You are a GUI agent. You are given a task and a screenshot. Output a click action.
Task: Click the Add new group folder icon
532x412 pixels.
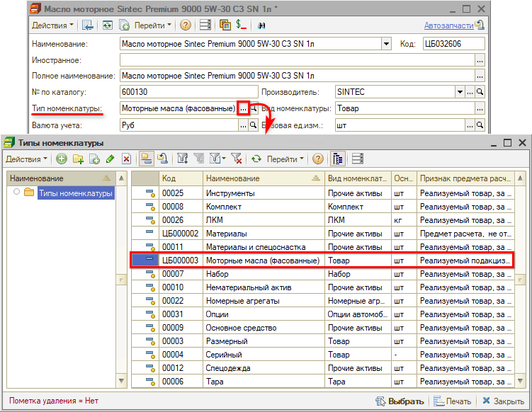click(x=78, y=159)
